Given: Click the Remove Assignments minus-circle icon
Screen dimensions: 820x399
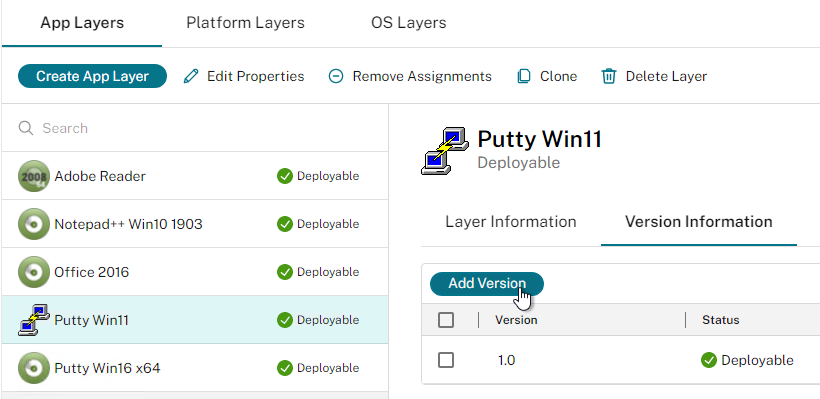Looking at the screenshot, I should [x=336, y=76].
